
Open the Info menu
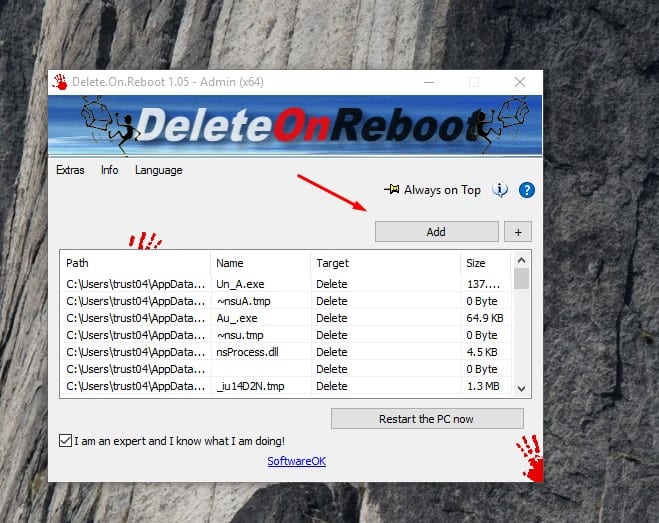[109, 170]
